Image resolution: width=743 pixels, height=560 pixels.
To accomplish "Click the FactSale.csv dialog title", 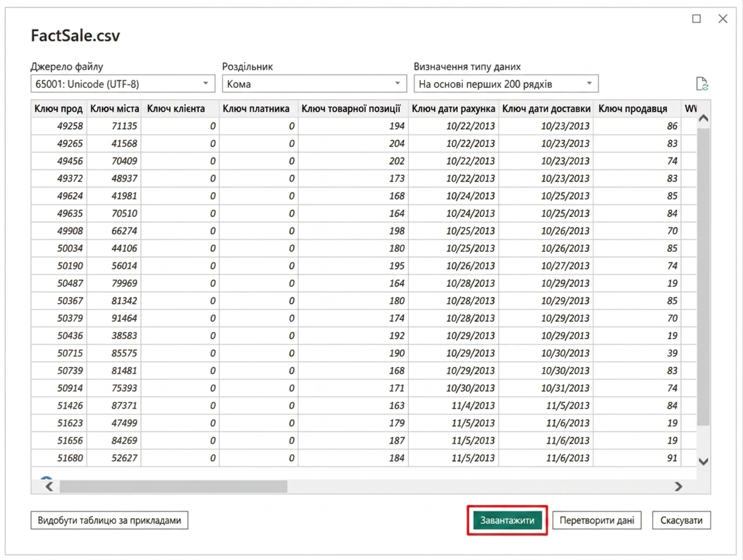I will [x=75, y=36].
